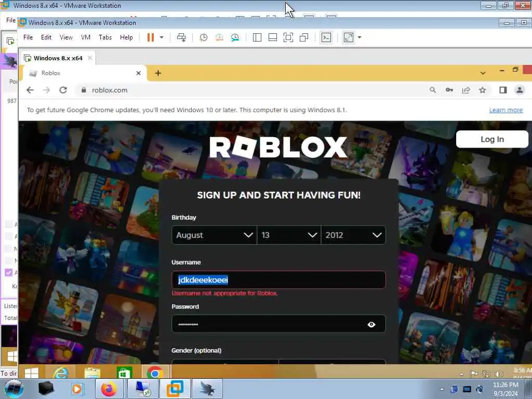The width and height of the screenshot is (532, 399).
Task: Close the Windows 8.x x64 VM tab
Action: click(x=90, y=58)
